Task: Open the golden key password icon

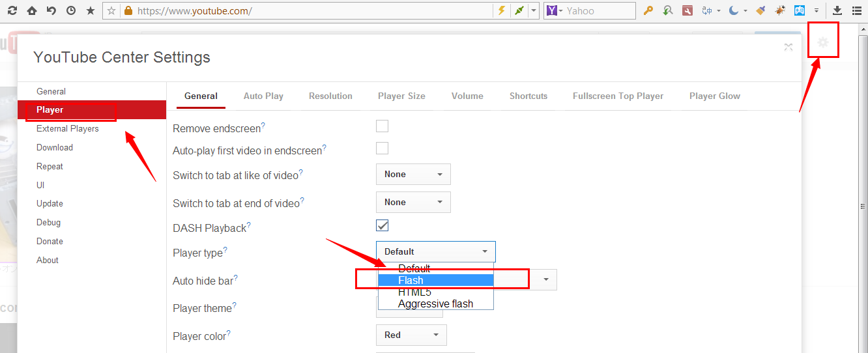Action: 648,10
